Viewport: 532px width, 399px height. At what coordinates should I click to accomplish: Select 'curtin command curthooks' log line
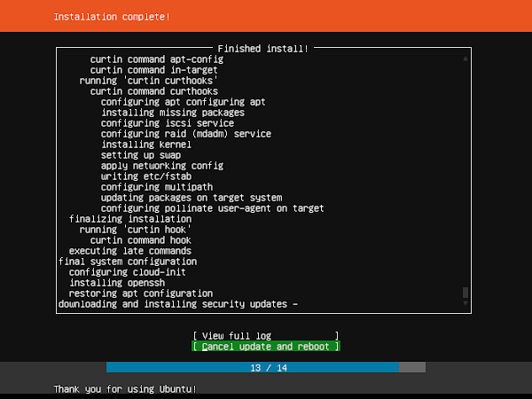154,91
